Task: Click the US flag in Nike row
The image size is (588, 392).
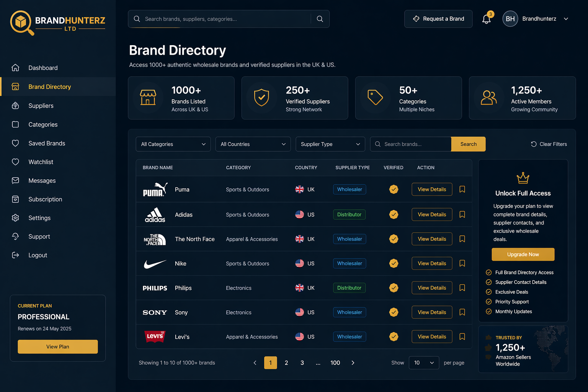Action: tap(300, 263)
